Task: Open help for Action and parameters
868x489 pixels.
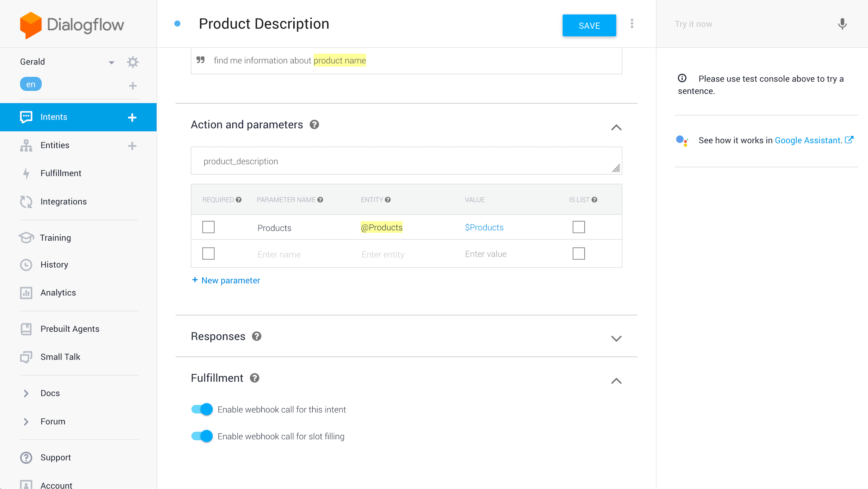Action: pyautogui.click(x=315, y=125)
